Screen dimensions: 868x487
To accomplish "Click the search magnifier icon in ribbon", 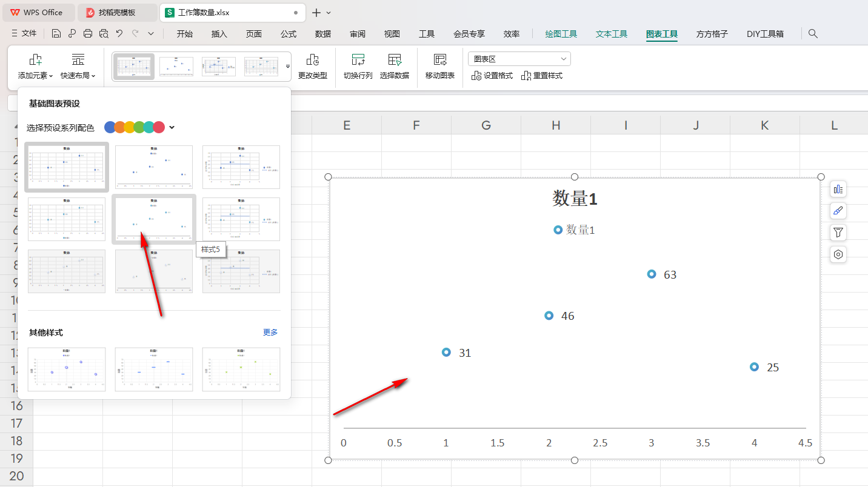I will coord(813,34).
